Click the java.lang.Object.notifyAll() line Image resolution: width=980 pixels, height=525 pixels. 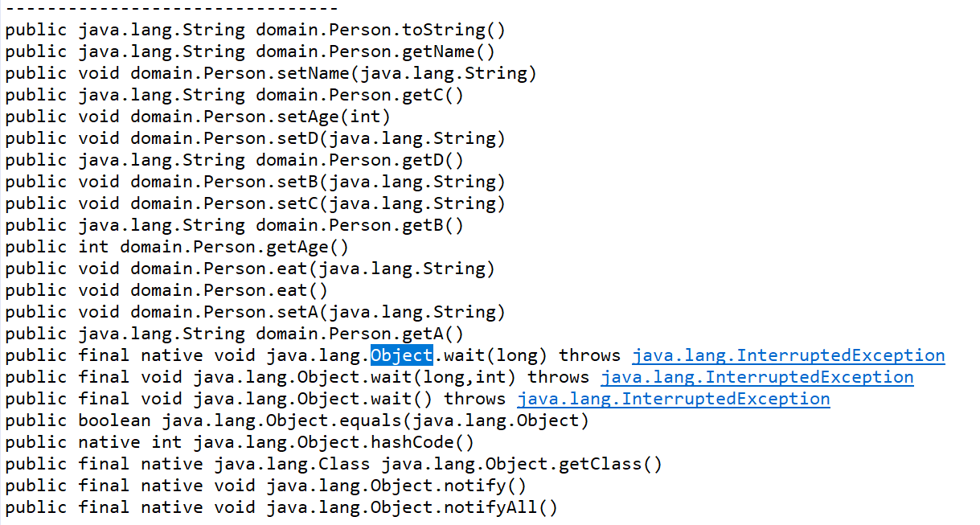tap(281, 507)
